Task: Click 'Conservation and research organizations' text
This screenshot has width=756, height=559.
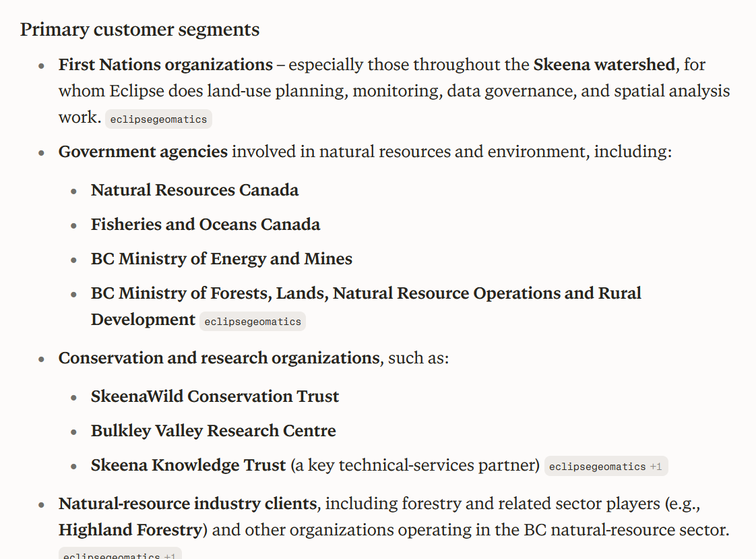Action: [220, 358]
